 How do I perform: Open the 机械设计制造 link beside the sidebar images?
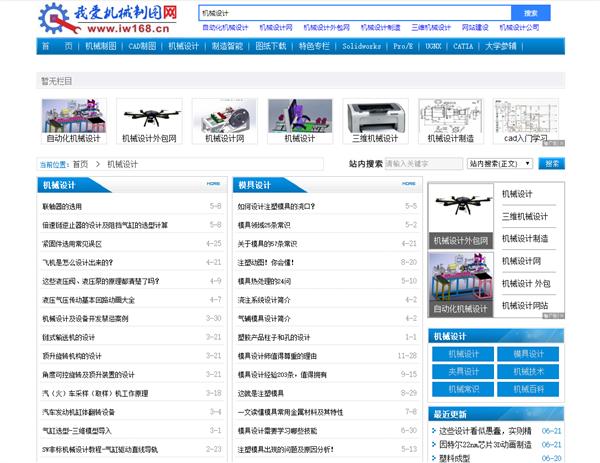click(x=525, y=239)
